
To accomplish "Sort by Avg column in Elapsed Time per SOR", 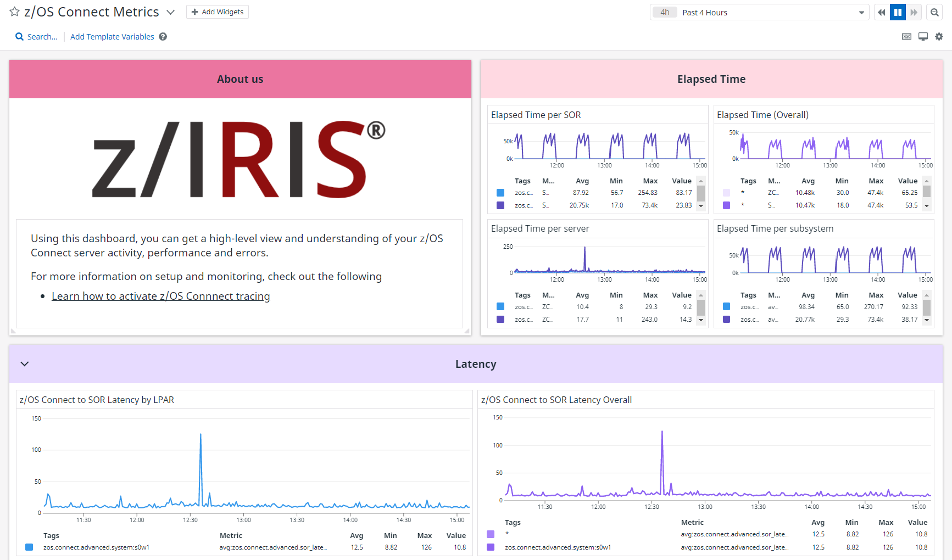I will (x=582, y=181).
